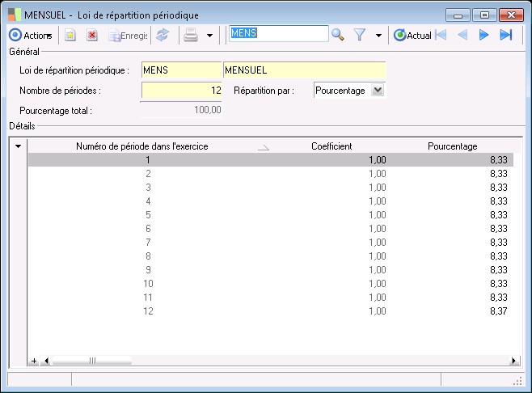Expand the print options dropdown arrow
Image resolution: width=532 pixels, height=393 pixels.
[x=210, y=36]
